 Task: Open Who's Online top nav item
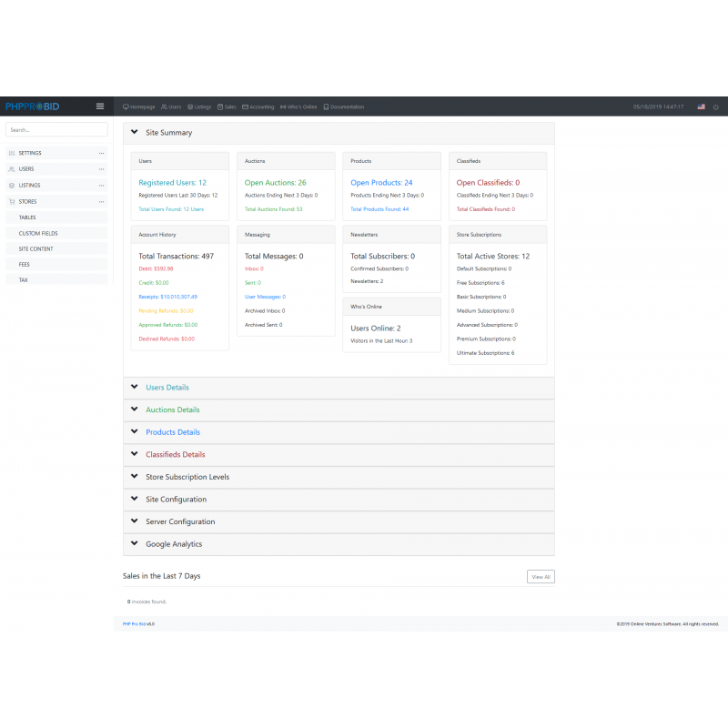point(298,106)
